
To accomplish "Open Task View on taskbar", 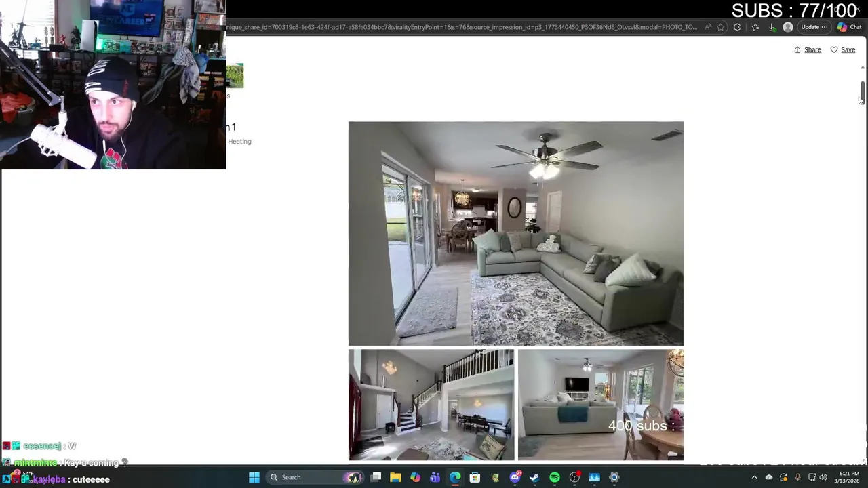I will (x=376, y=477).
